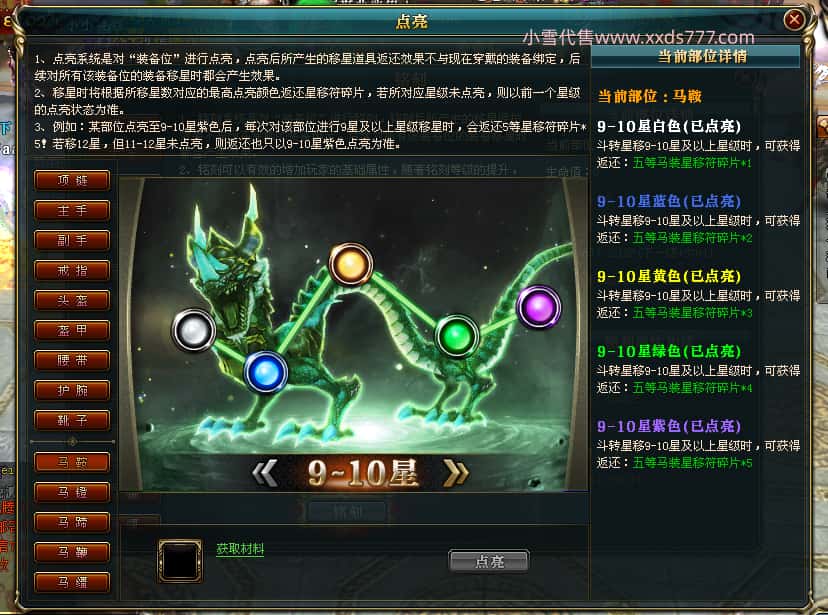This screenshot has height=615, width=828.
Task: Select the blue glowing orb
Action: coord(266,372)
